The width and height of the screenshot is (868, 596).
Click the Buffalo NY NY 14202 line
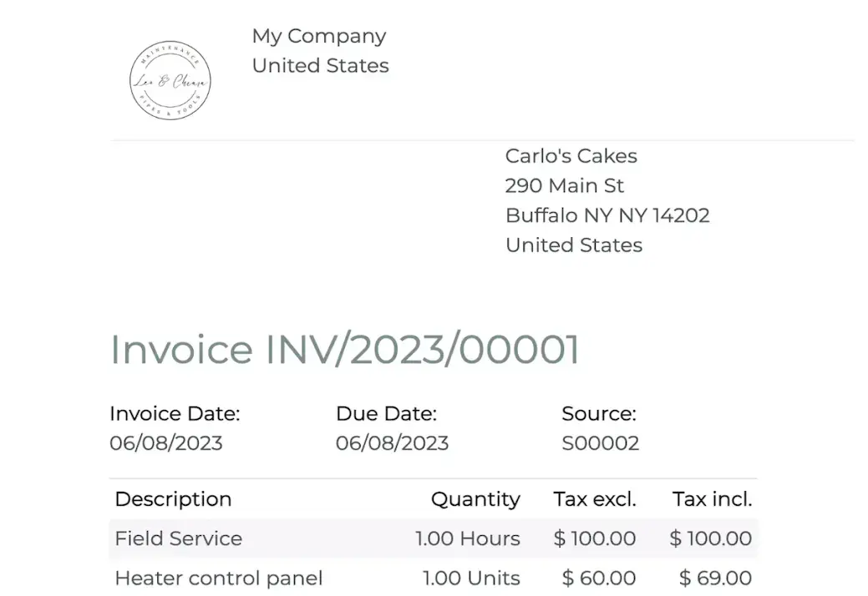(x=607, y=215)
